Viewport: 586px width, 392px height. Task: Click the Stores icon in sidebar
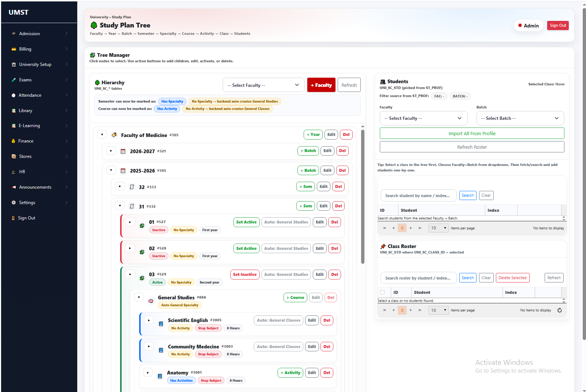(14, 156)
